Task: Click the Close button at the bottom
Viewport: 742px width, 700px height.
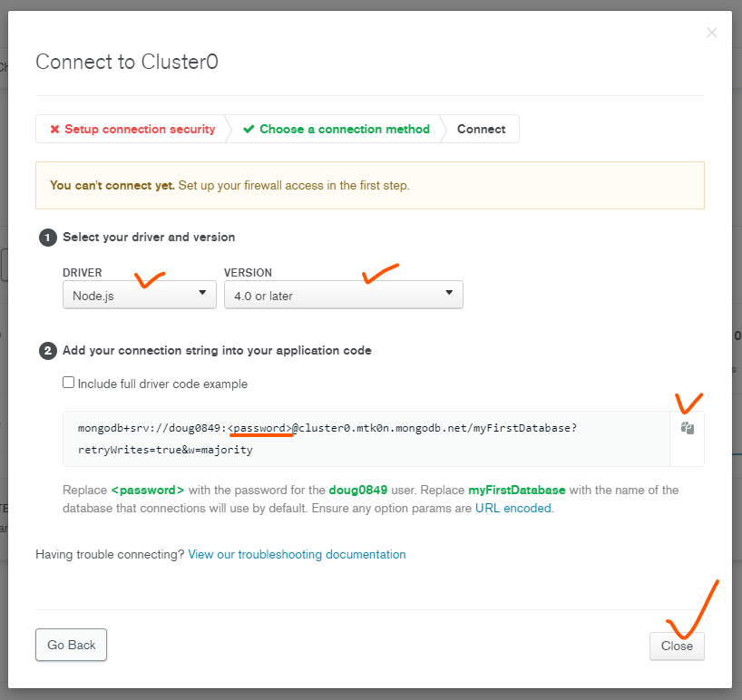Action: pyautogui.click(x=677, y=646)
